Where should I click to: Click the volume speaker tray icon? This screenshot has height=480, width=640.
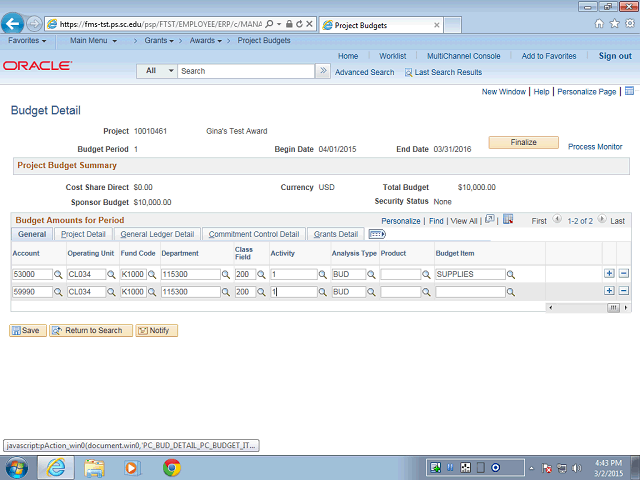point(576,468)
